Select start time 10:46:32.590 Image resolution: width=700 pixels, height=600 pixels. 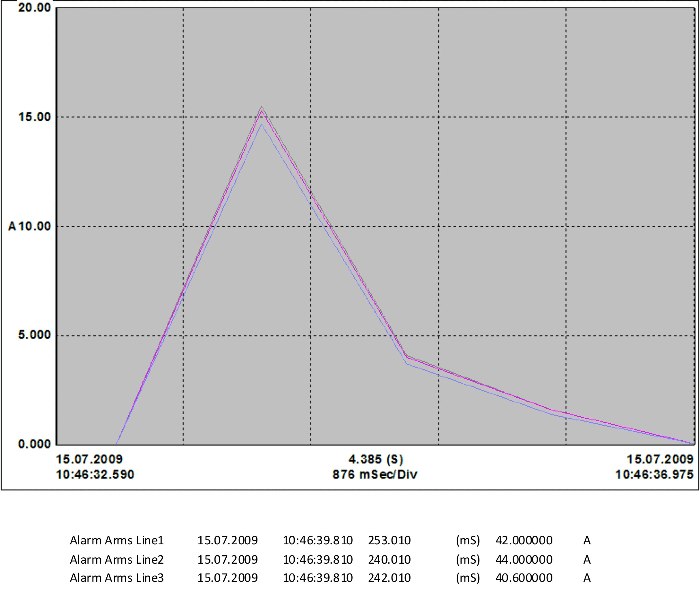pyautogui.click(x=95, y=475)
